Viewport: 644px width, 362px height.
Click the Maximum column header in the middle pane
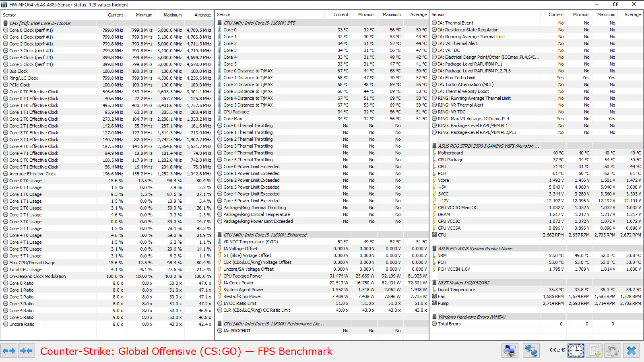[x=390, y=14]
